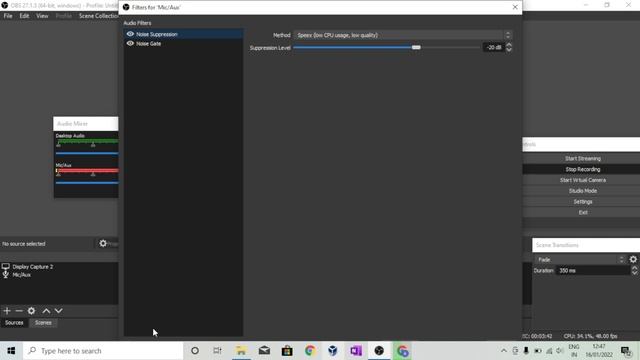Open first Chrome icon left of VirtualBox
The height and width of the screenshot is (360, 640).
[310, 351]
